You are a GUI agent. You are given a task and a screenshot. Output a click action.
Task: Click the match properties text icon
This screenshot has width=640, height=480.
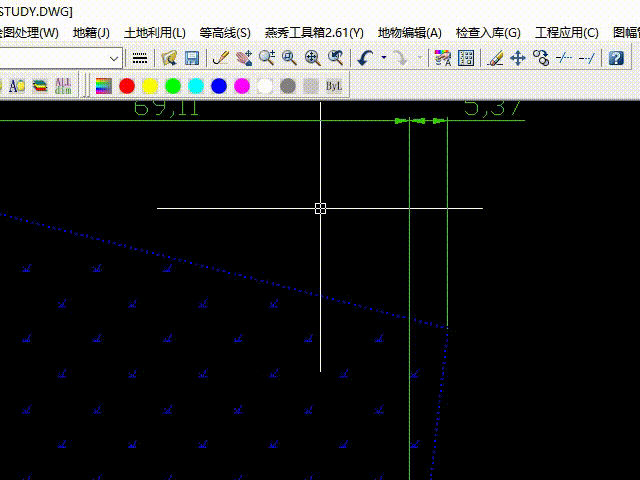(442, 58)
